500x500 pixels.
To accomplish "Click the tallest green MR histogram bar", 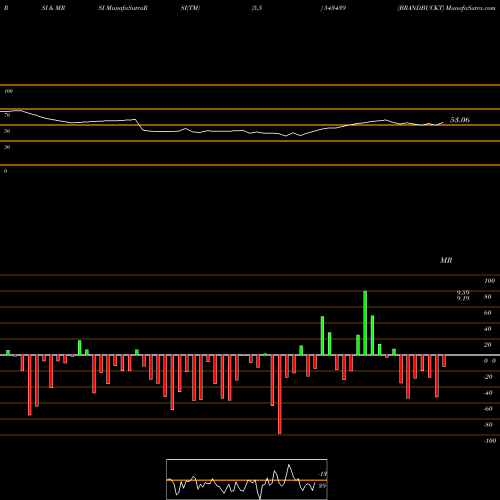I will (x=365, y=323).
